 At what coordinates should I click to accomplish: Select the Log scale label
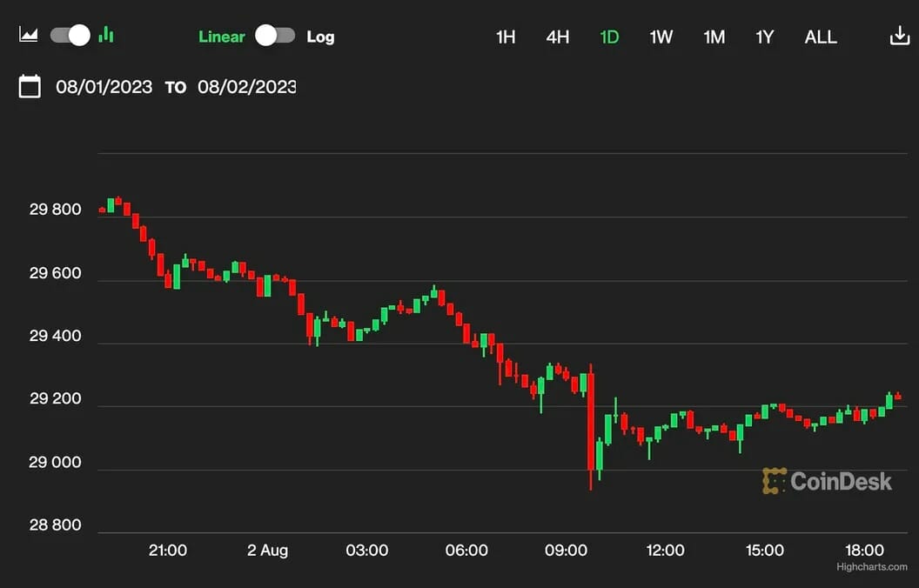point(320,37)
